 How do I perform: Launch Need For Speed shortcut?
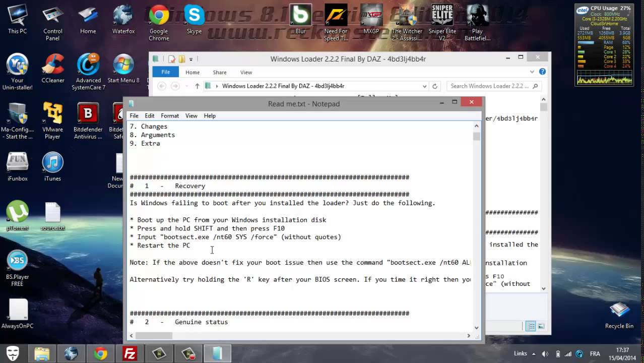tap(336, 23)
